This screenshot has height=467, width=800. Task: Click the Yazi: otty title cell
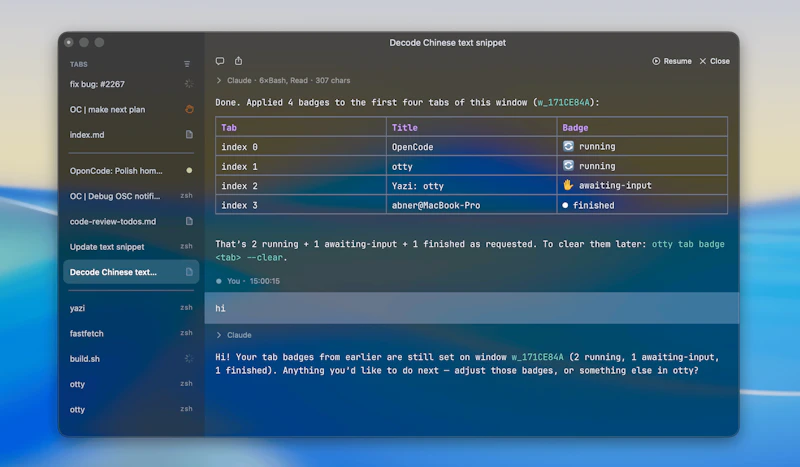[x=471, y=186]
